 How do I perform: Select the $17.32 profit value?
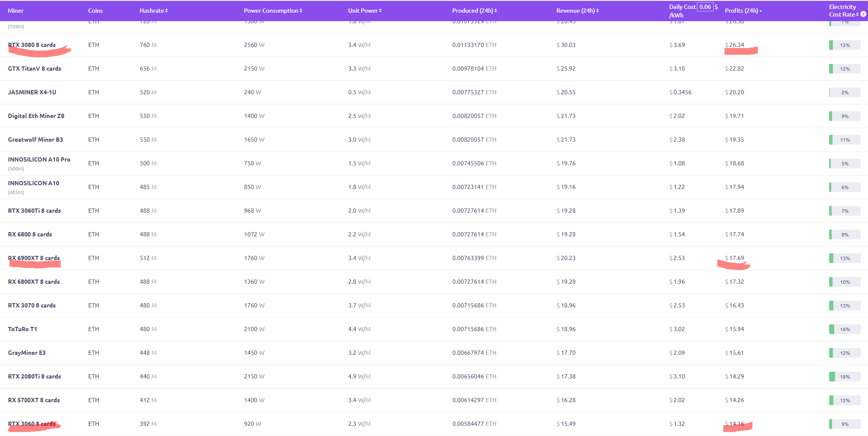tap(735, 282)
